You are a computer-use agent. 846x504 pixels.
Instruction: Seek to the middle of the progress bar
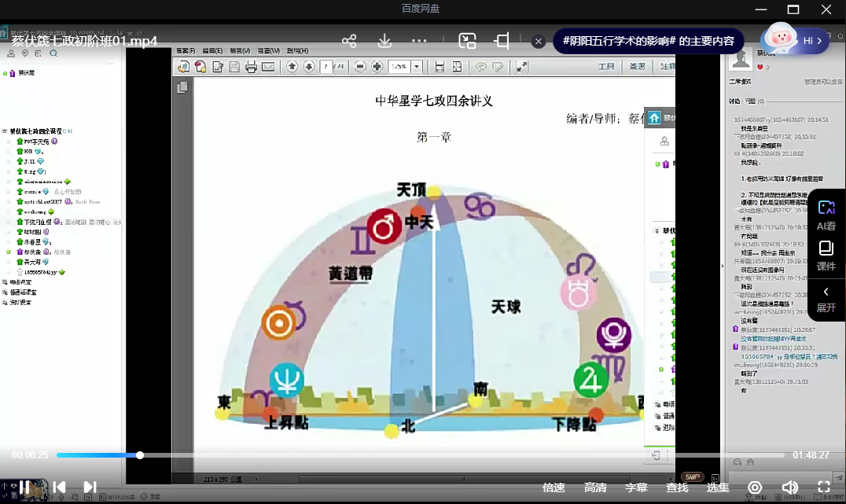click(421, 455)
